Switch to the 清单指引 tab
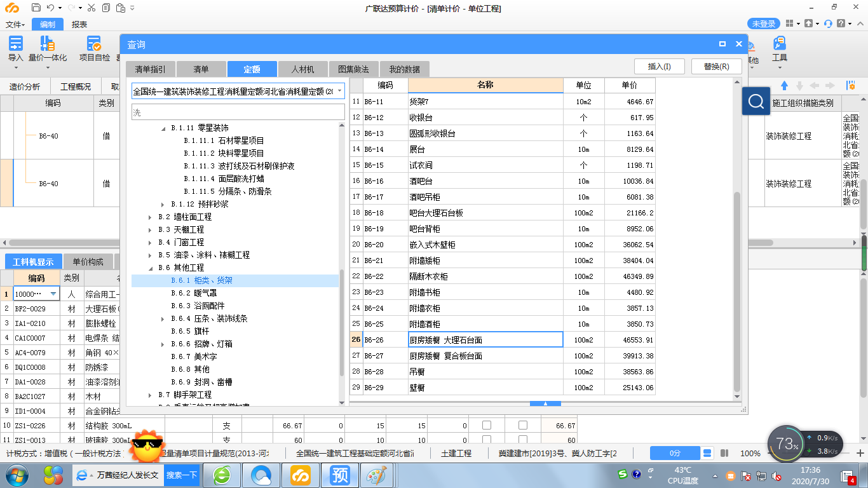Viewport: 868px width, 488px height. pos(150,69)
